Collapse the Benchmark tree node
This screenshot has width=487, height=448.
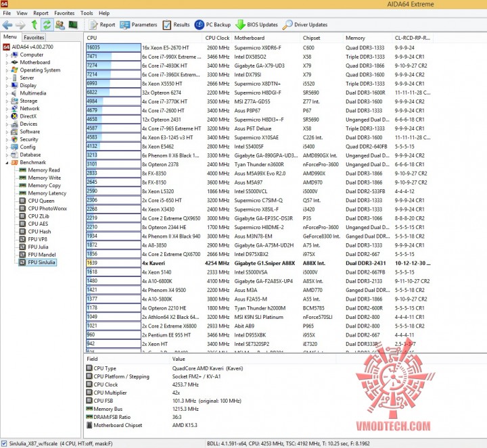[7, 163]
